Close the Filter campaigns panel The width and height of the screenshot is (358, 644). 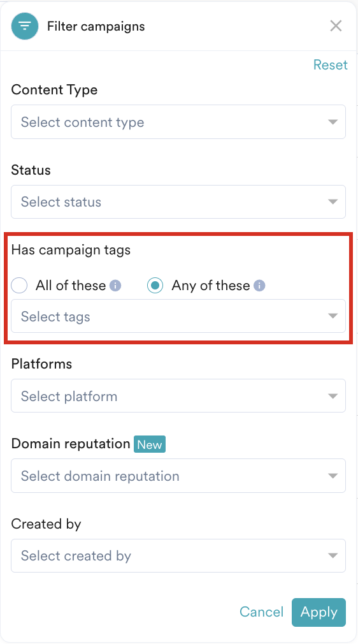pyautogui.click(x=336, y=26)
